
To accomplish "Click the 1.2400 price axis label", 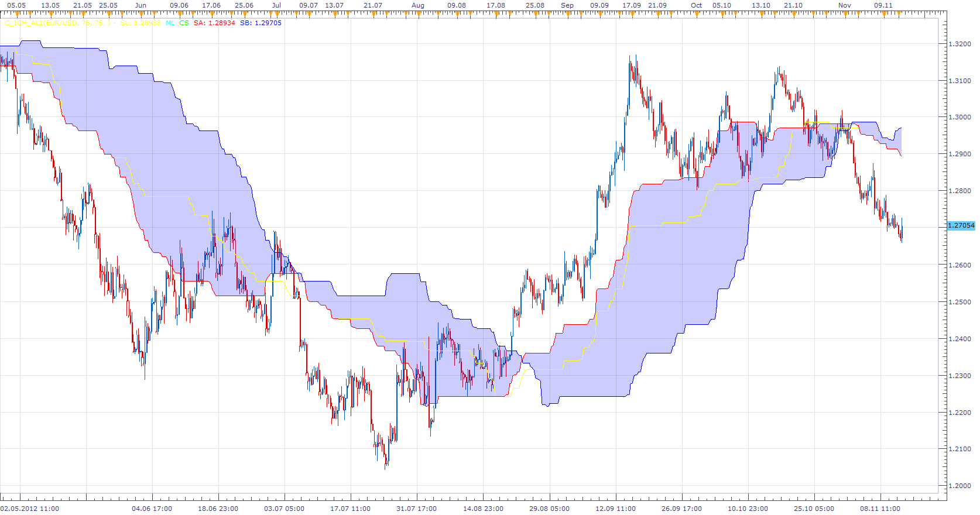I will click(960, 339).
